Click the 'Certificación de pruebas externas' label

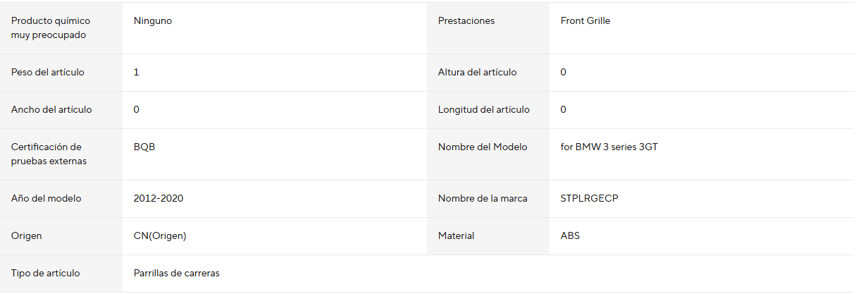[x=46, y=154]
